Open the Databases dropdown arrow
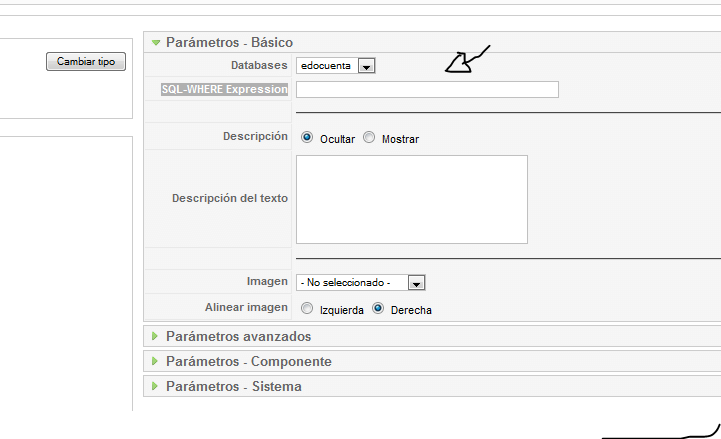Screen dimensions: 721x439 (x=366, y=66)
